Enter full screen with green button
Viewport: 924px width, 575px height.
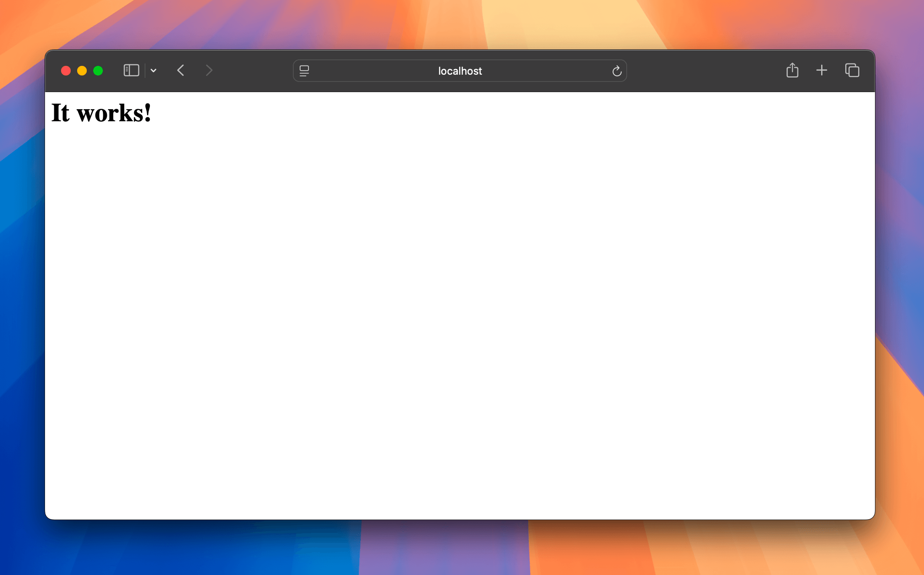tap(98, 71)
